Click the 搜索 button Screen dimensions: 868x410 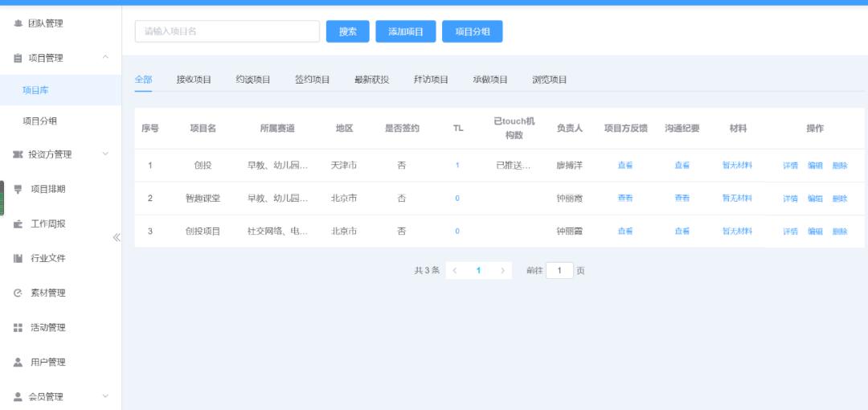[x=348, y=31]
